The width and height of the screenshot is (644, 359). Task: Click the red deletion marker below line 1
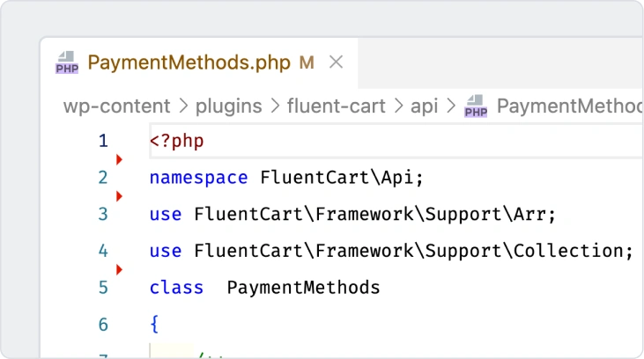120,159
